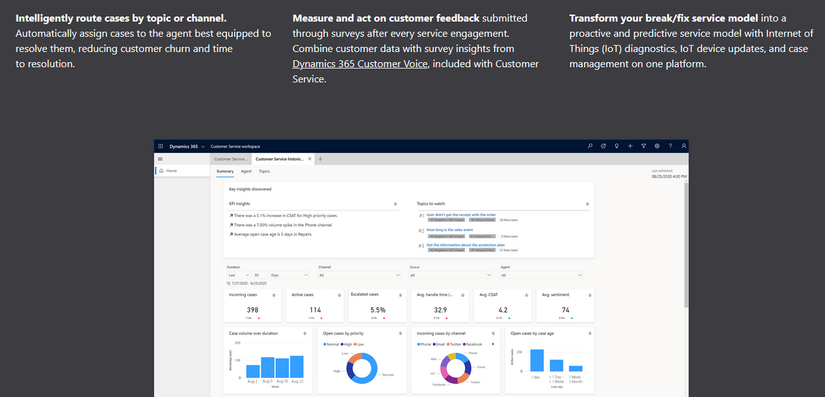The height and width of the screenshot is (397, 825).
Task: Click 'Transform your break/fix service model' heading
Action: coord(663,18)
